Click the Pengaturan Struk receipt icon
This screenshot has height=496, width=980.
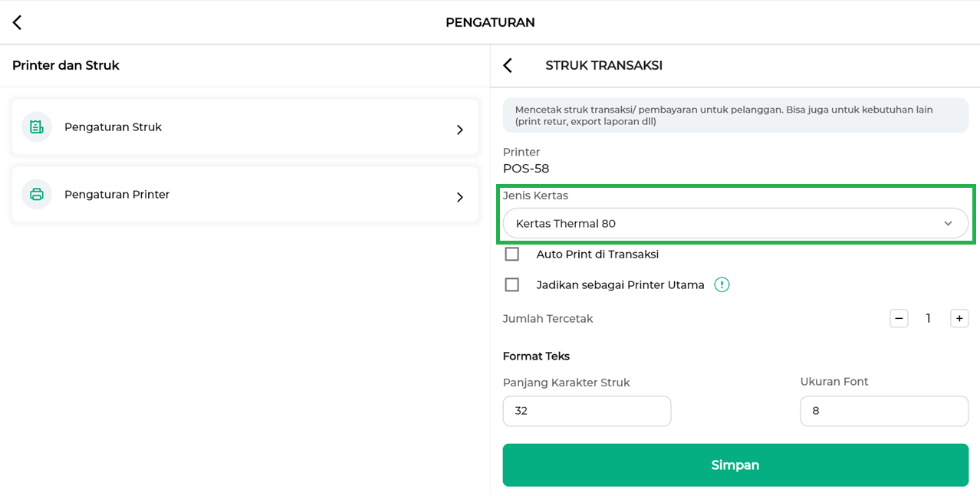coord(36,127)
